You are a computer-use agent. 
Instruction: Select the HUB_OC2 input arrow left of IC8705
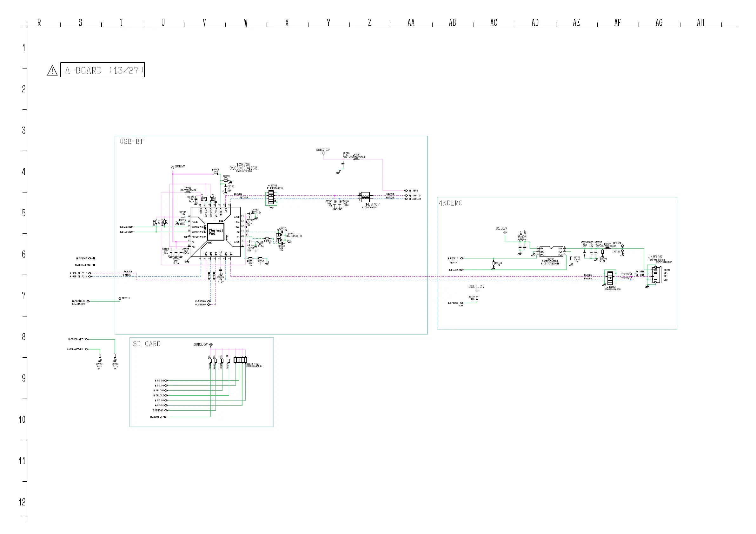point(132,227)
